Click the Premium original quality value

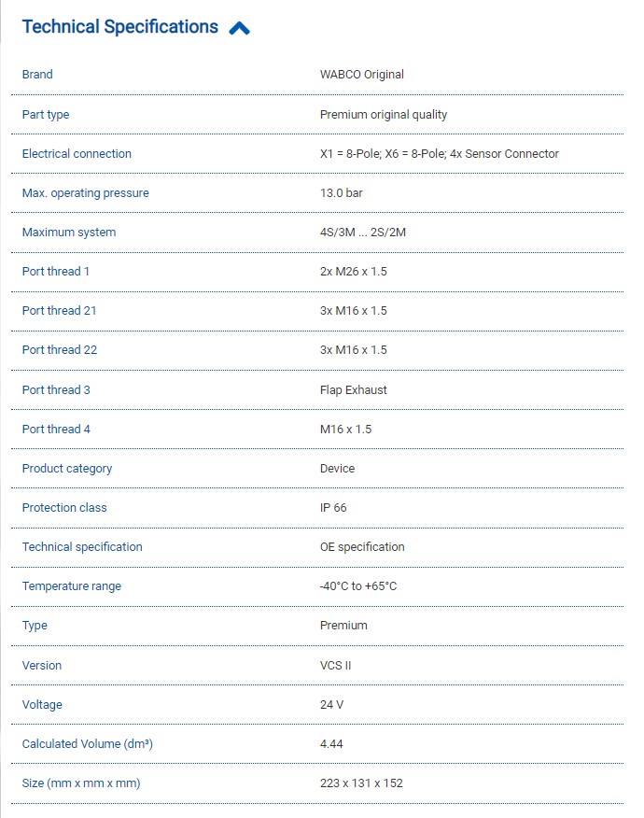(383, 115)
